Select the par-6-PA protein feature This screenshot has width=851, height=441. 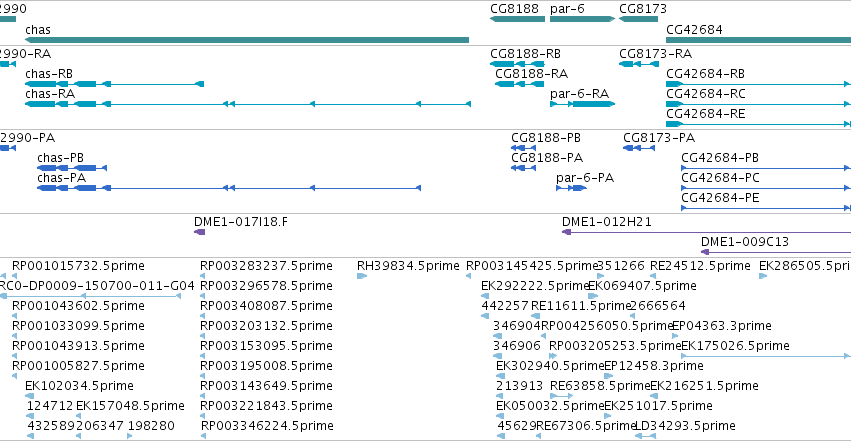pos(571,188)
